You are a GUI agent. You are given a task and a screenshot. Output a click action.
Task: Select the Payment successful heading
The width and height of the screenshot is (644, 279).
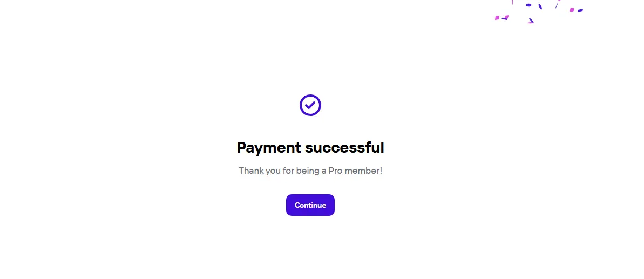310,148
